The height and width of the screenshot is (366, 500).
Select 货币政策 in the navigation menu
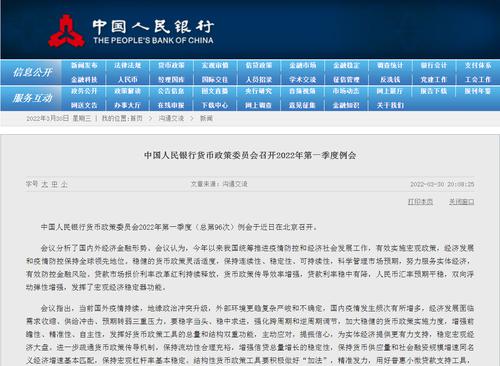[x=171, y=65]
